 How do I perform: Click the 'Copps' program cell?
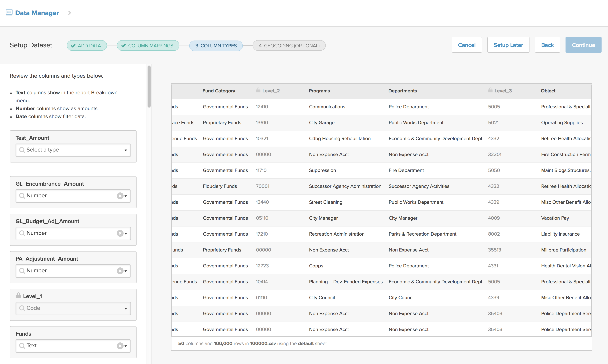(316, 266)
